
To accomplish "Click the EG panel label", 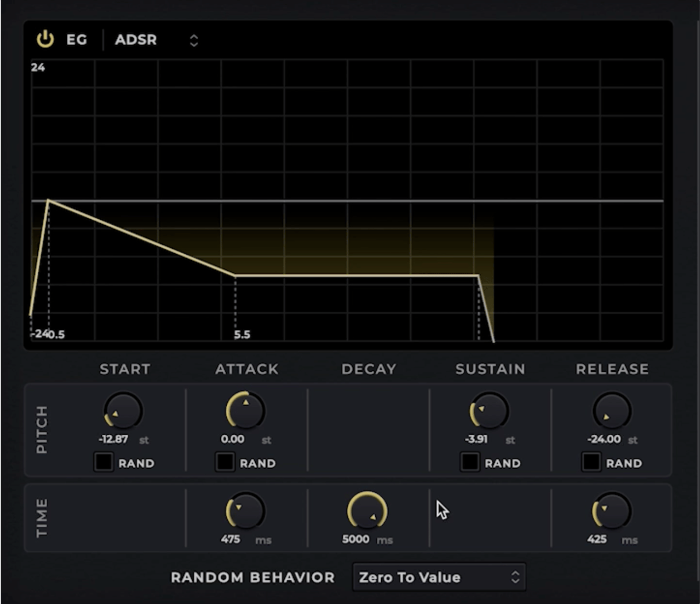I will (76, 40).
